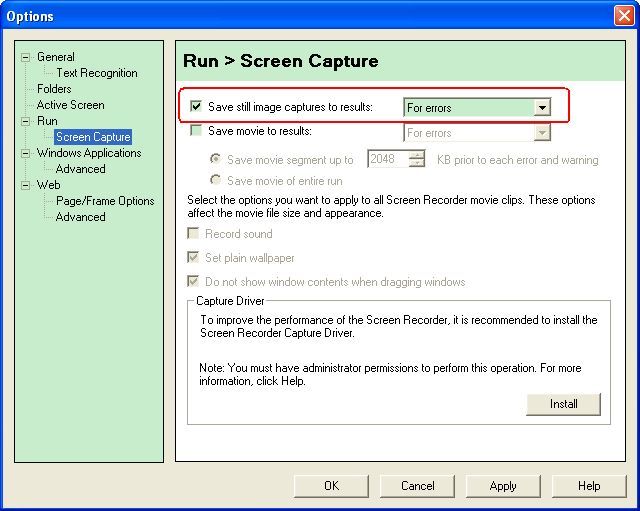Open Advanced under Windows Applications

tap(80, 169)
